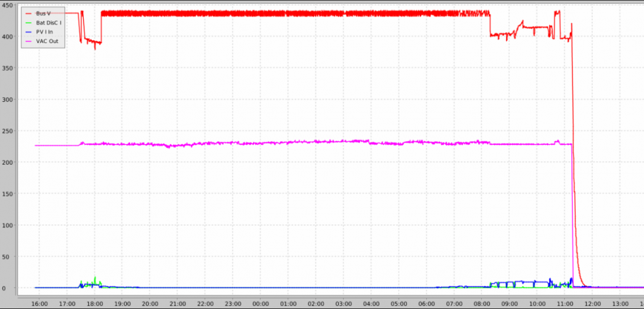644x309 pixels.
Task: Click the Bat DisC I legend entry
Action: 43,23
